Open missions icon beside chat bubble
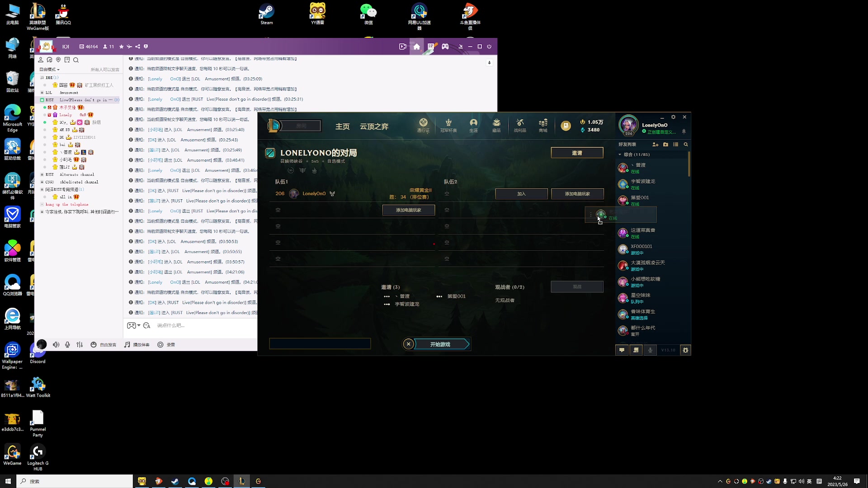The height and width of the screenshot is (488, 868). point(636,350)
